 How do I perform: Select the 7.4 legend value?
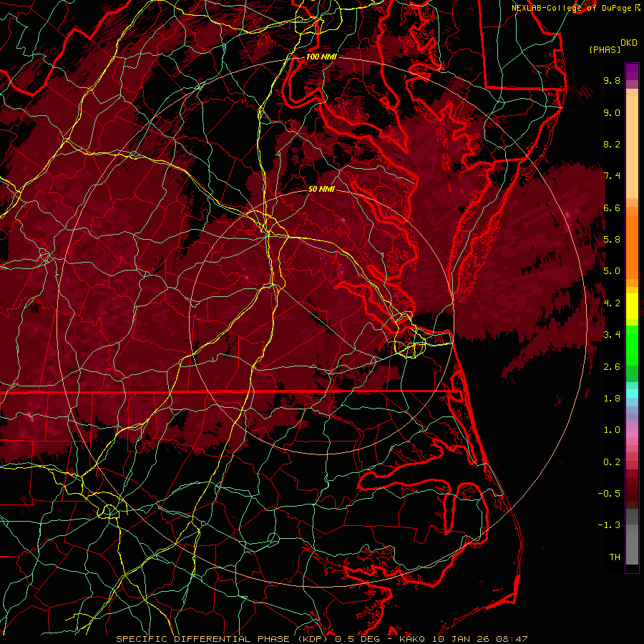tap(612, 176)
